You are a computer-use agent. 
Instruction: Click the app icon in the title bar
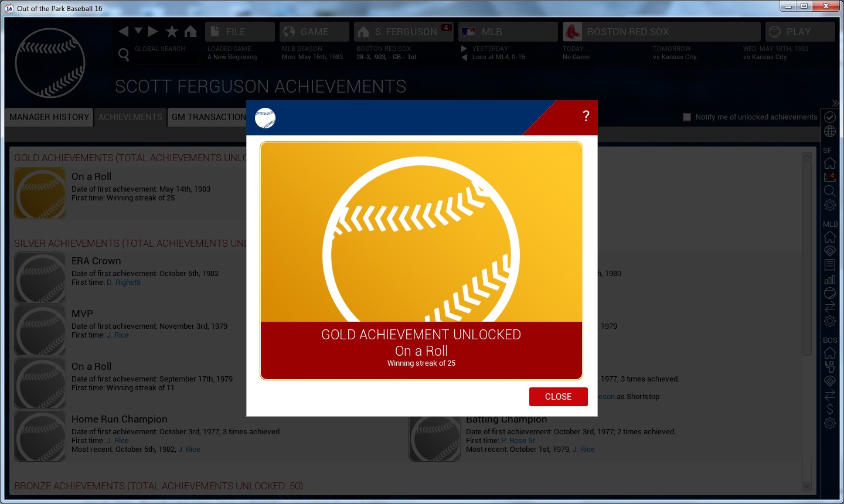[9, 8]
